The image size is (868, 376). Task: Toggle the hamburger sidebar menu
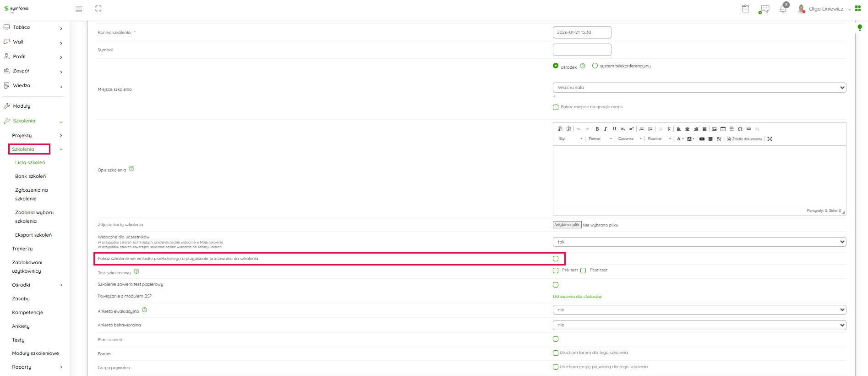(79, 9)
